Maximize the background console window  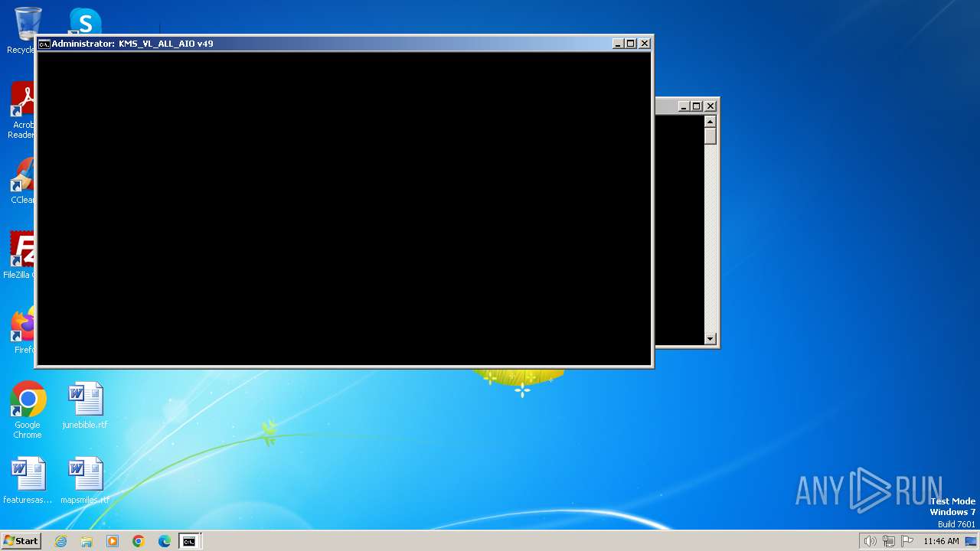click(697, 106)
